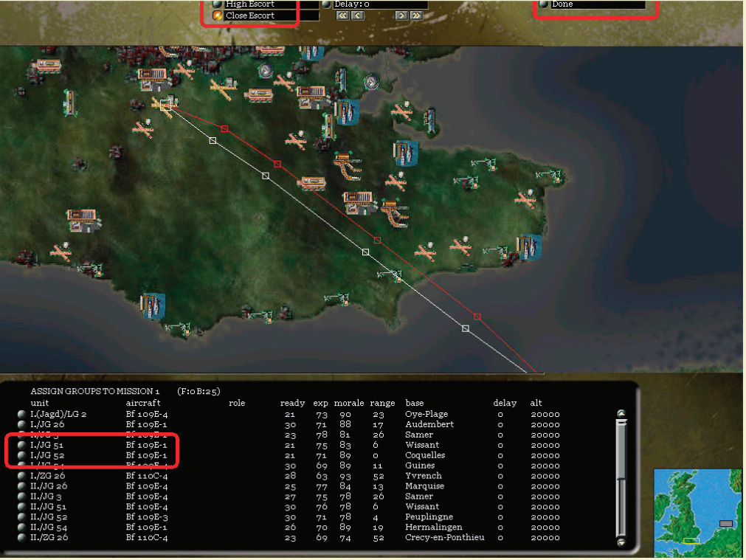The width and height of the screenshot is (746, 560).
Task: Toggle the bullet for I./JG 51
Action: (x=21, y=445)
